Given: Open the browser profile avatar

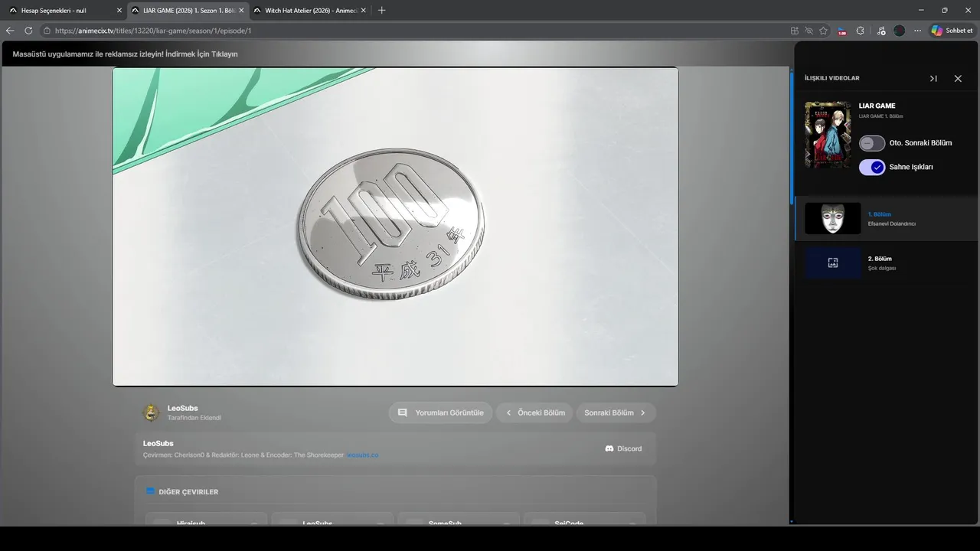Looking at the screenshot, I should (899, 31).
